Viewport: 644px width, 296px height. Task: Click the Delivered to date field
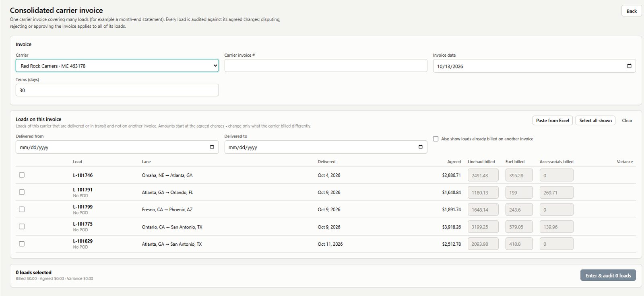tap(326, 147)
